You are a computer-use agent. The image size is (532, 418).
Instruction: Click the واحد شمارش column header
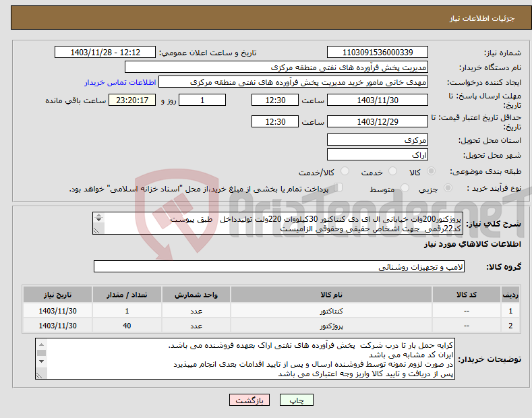[x=196, y=295]
